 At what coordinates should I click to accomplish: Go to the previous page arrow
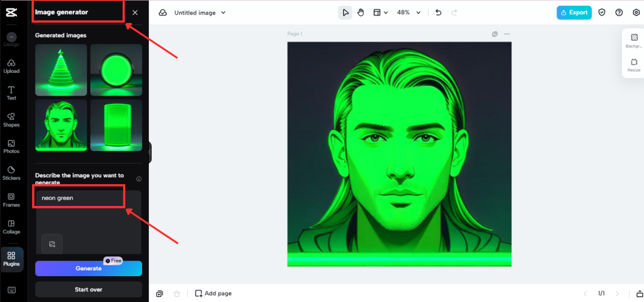(x=585, y=293)
